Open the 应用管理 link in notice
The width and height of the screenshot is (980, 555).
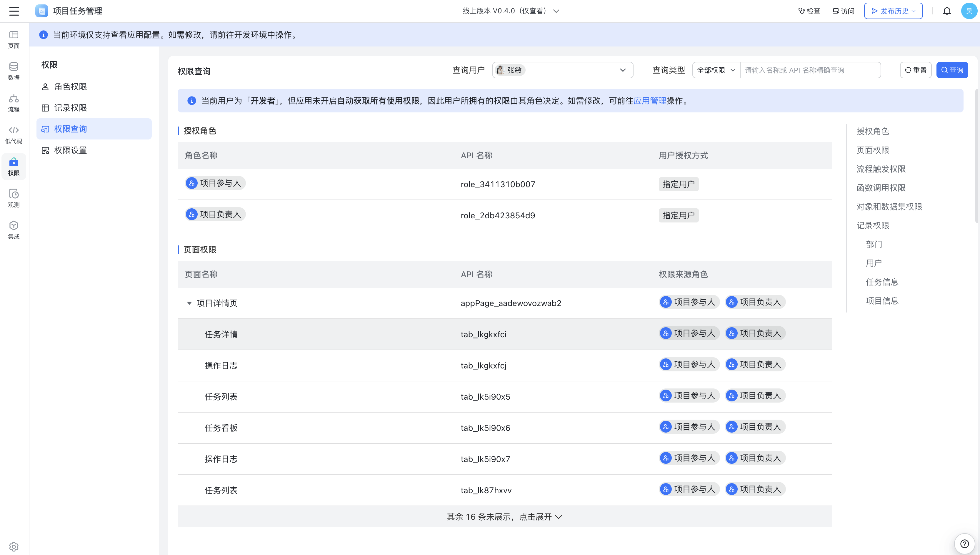pyautogui.click(x=650, y=101)
